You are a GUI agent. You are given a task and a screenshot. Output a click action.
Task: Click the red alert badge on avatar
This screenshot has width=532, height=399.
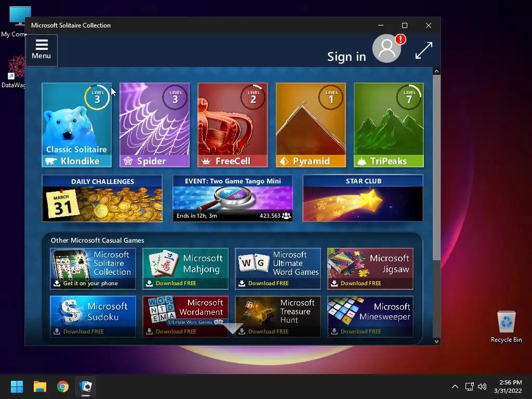click(x=401, y=39)
